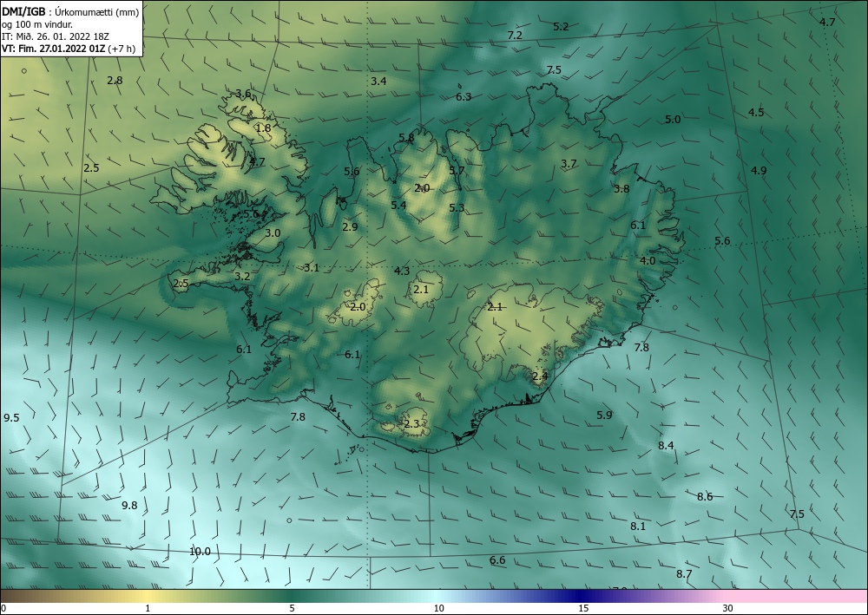Click the 8.7 value near the bottom right
Viewport: 868px width, 615px height.
tap(684, 574)
